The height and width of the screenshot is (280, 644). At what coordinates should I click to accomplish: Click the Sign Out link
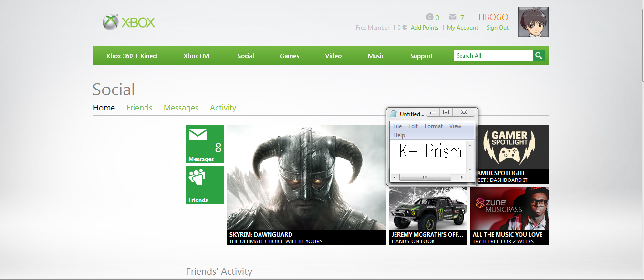point(498,28)
